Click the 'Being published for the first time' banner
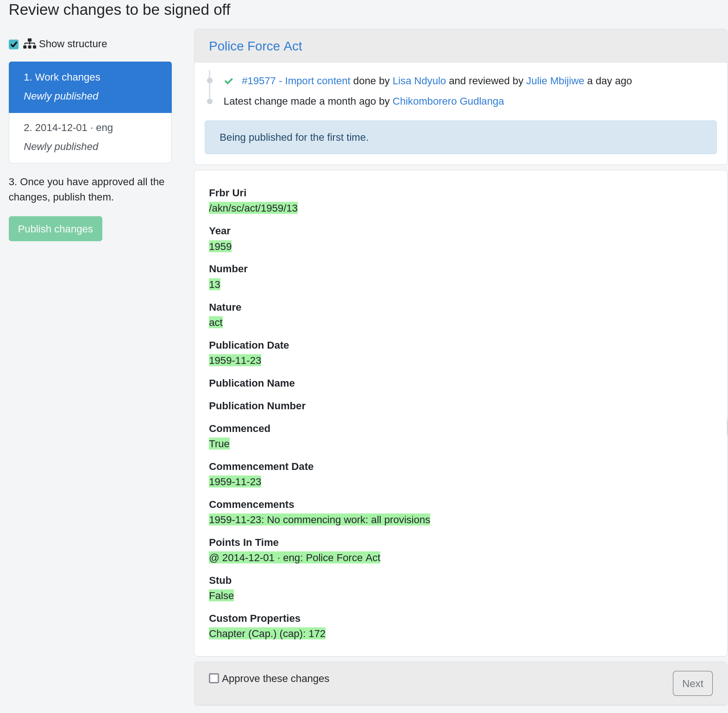 pos(460,138)
